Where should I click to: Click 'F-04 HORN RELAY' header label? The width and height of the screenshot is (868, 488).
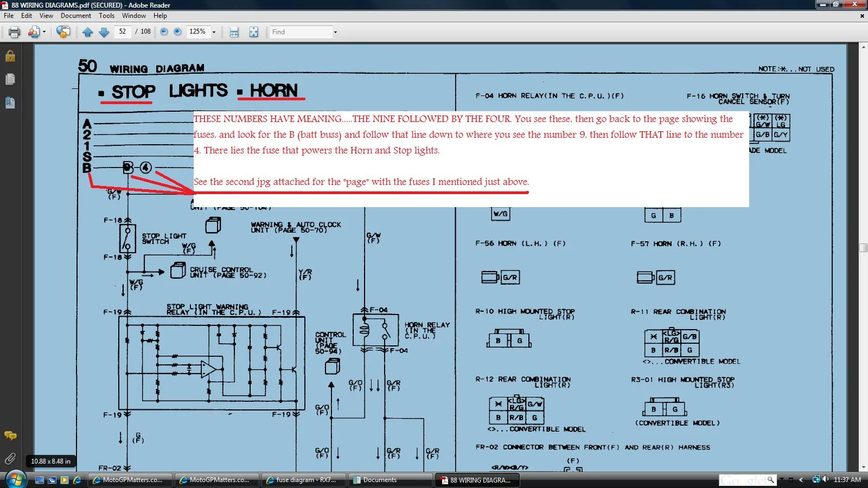pos(550,96)
